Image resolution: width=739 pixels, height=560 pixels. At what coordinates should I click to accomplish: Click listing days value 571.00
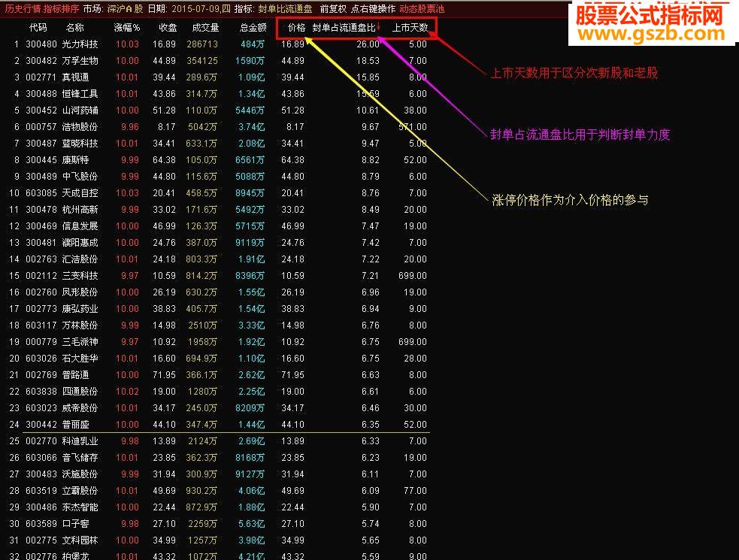(413, 127)
